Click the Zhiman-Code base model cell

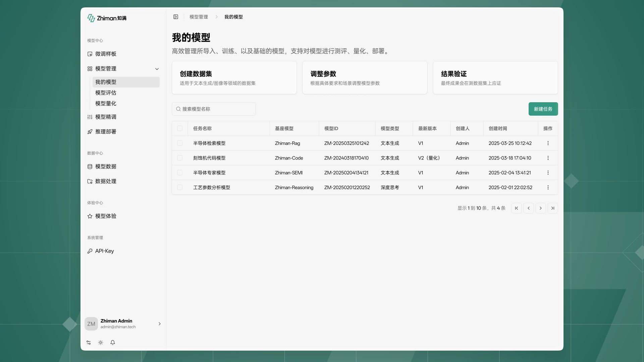[x=289, y=158]
